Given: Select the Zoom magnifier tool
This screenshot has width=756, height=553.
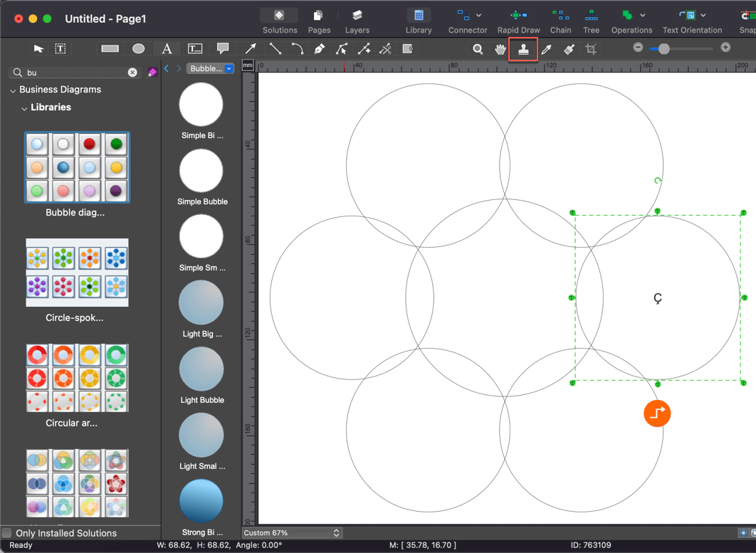Looking at the screenshot, I should 478,48.
